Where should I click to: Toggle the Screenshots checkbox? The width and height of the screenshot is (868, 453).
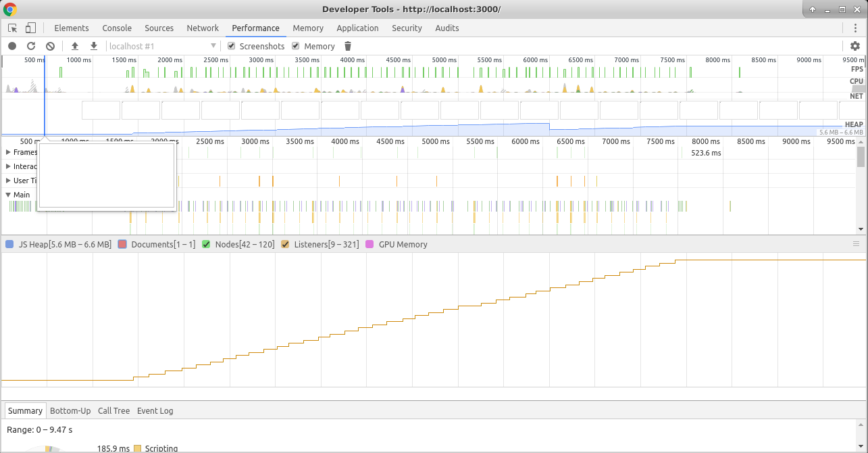point(232,46)
